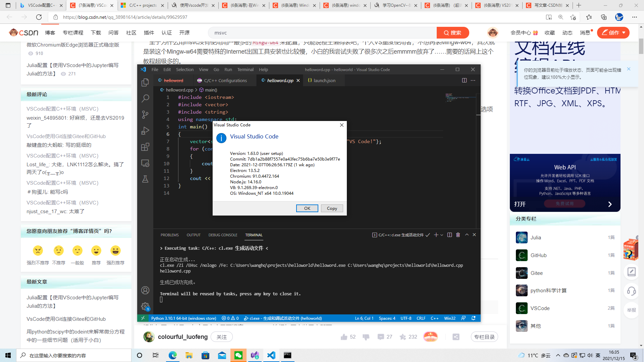Click the 专栏目录 button

484,337
